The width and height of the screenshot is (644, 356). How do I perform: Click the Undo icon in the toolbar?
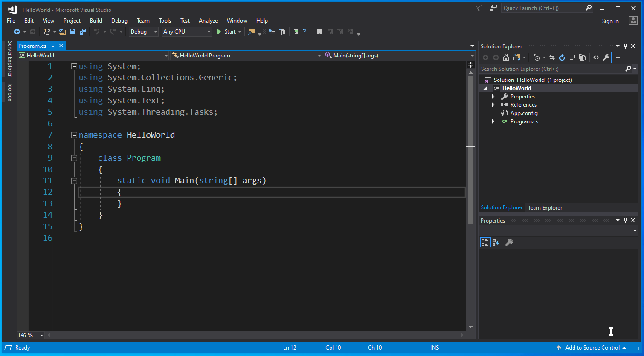point(98,31)
